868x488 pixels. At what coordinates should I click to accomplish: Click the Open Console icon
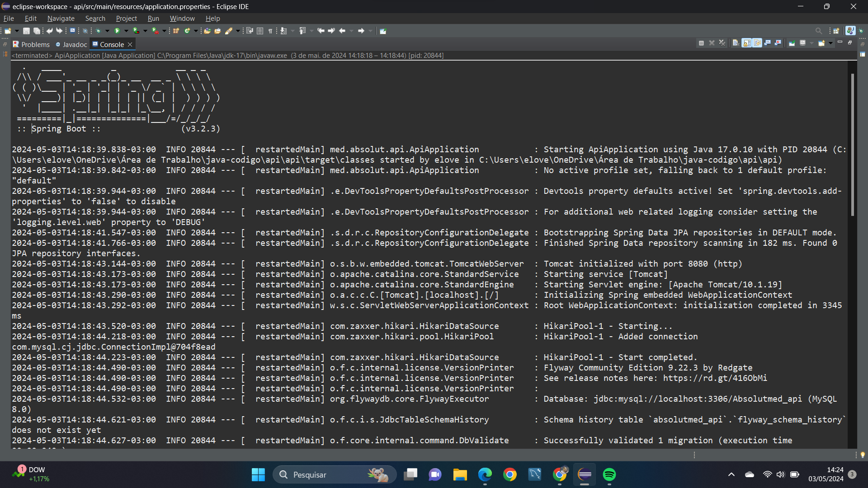point(821,43)
